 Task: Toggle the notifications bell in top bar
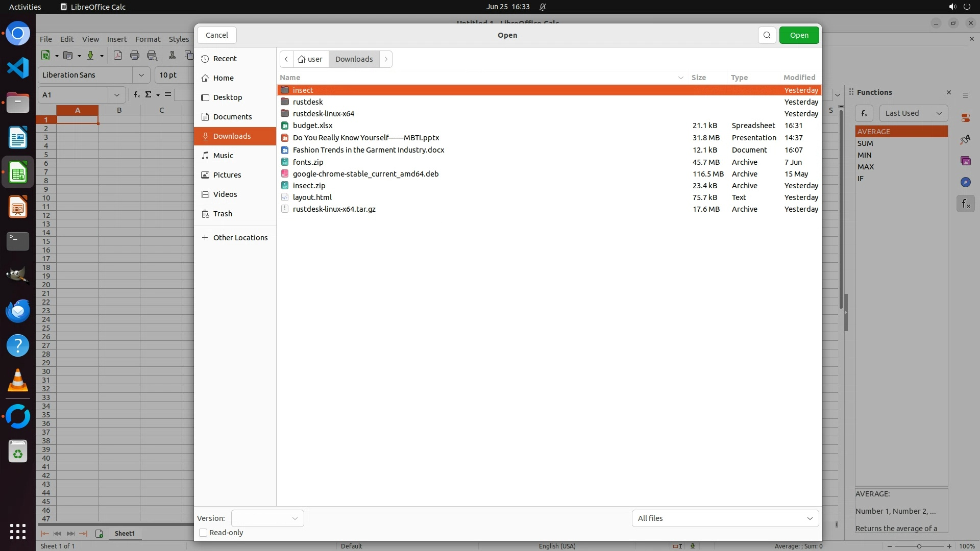click(543, 7)
